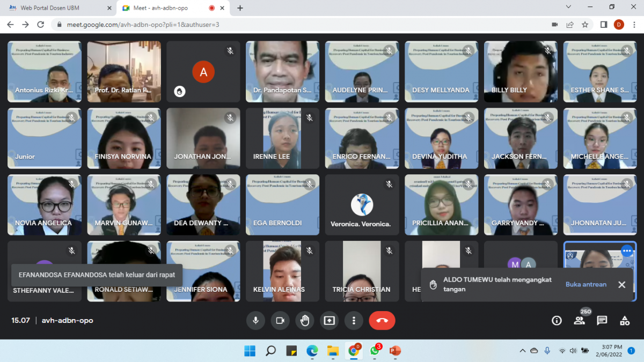This screenshot has height=362, width=644.
Task: Open Chrome's side panel
Action: coord(604,25)
